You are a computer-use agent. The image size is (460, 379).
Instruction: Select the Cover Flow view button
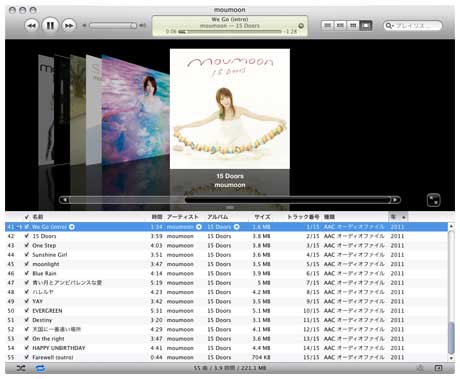coord(366,25)
